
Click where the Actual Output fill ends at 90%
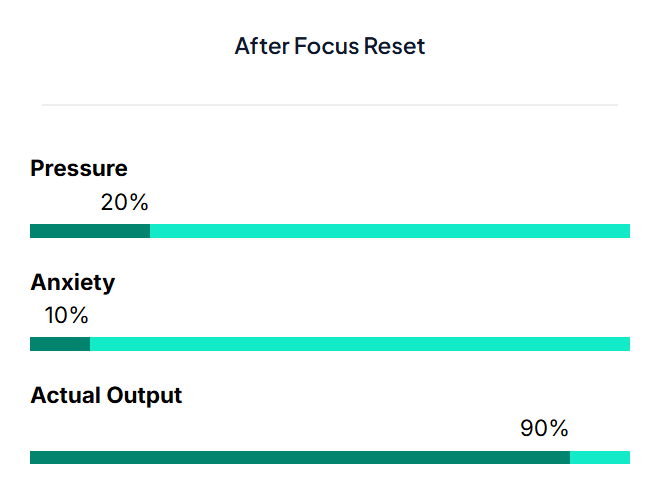pyautogui.click(x=570, y=458)
